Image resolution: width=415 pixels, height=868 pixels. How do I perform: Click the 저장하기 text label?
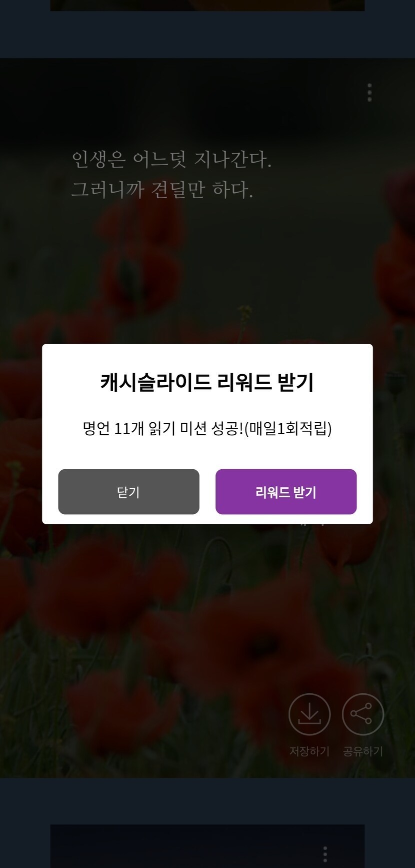coord(309,751)
